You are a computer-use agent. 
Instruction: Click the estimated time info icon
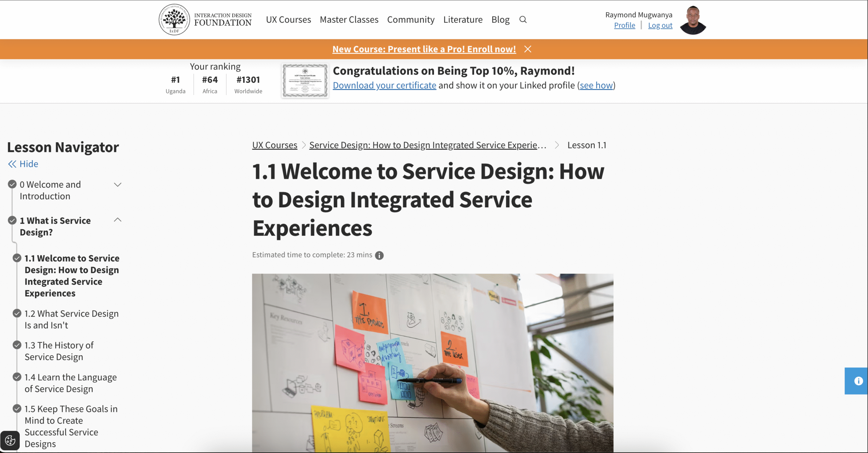point(379,255)
